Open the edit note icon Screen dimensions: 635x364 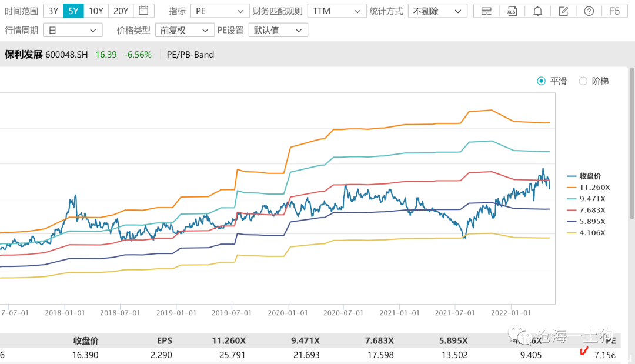pyautogui.click(x=563, y=11)
